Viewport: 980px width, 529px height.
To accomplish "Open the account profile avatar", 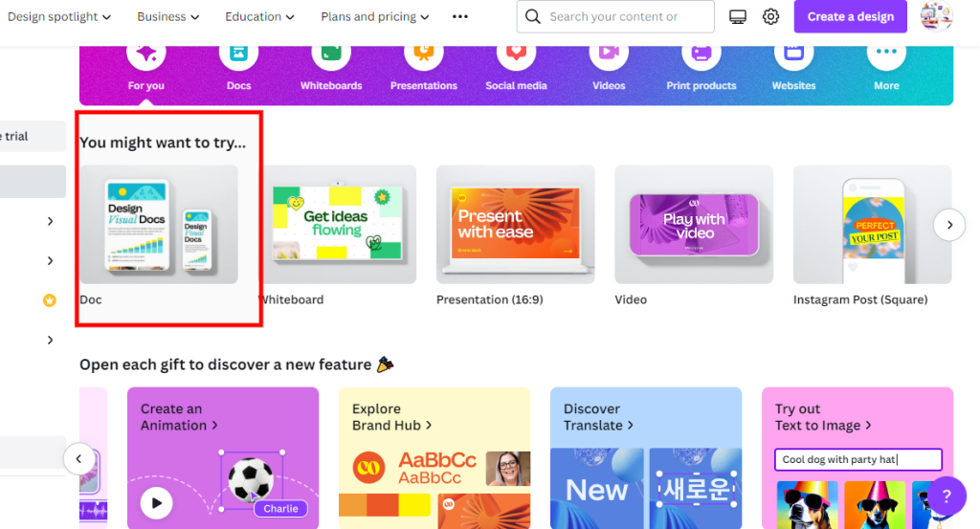I will (936, 15).
